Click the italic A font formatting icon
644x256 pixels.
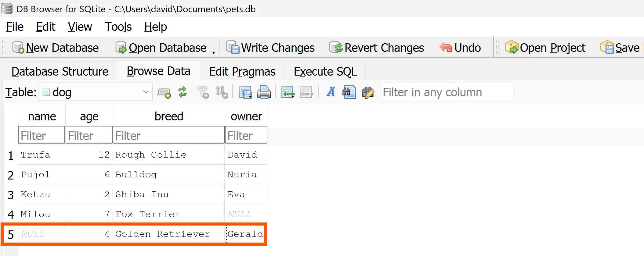tap(331, 92)
